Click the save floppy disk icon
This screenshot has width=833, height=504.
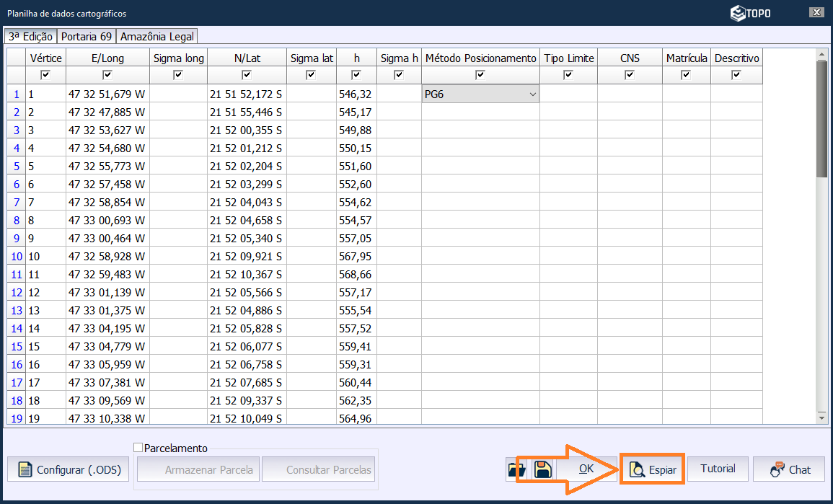tap(543, 470)
